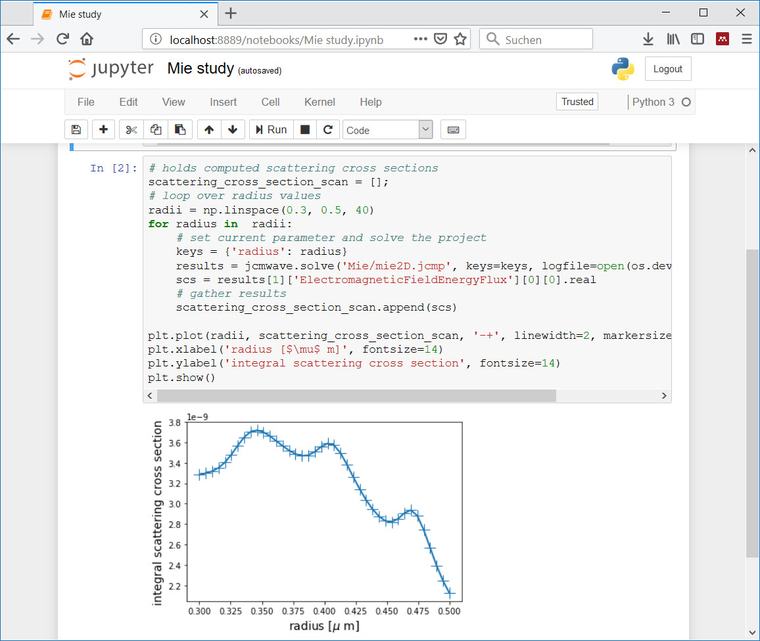Viewport: 760px width, 641px height.
Task: Open the Cell menu
Action: [270, 102]
